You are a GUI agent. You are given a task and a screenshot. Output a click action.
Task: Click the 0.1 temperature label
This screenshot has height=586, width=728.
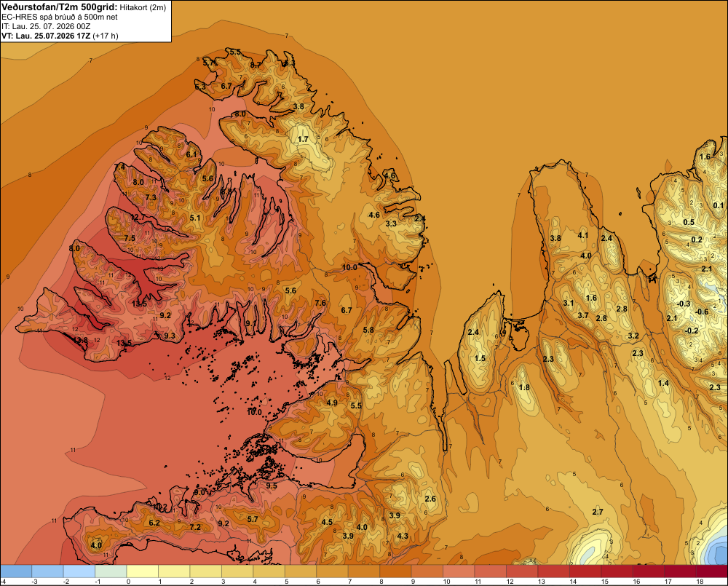719,205
